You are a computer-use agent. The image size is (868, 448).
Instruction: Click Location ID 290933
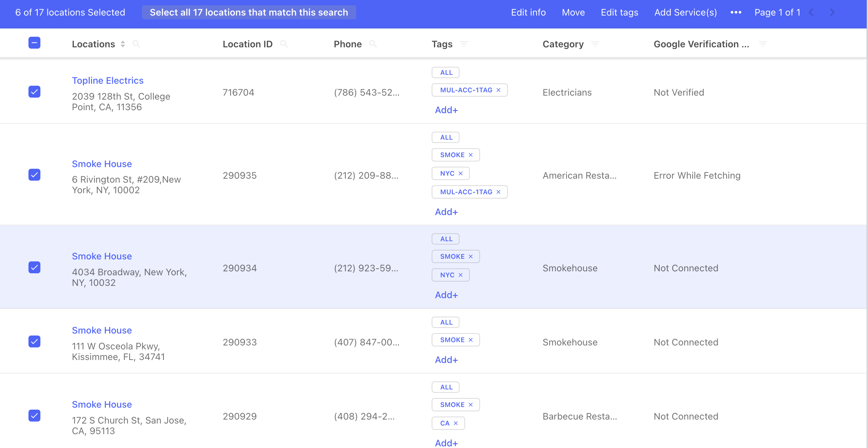click(240, 342)
